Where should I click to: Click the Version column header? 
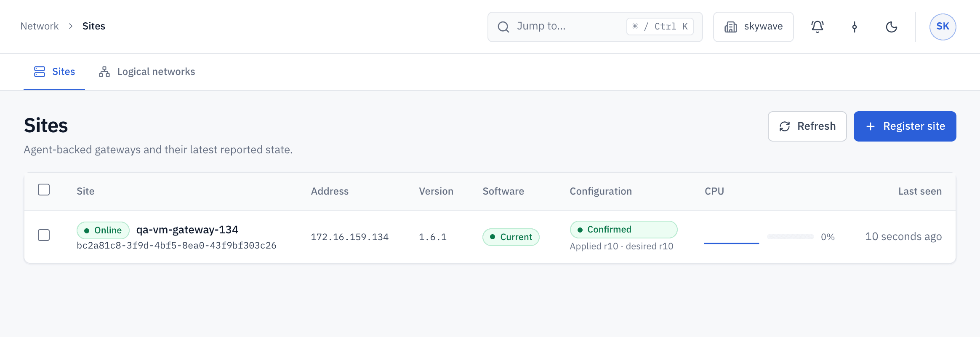tap(436, 191)
